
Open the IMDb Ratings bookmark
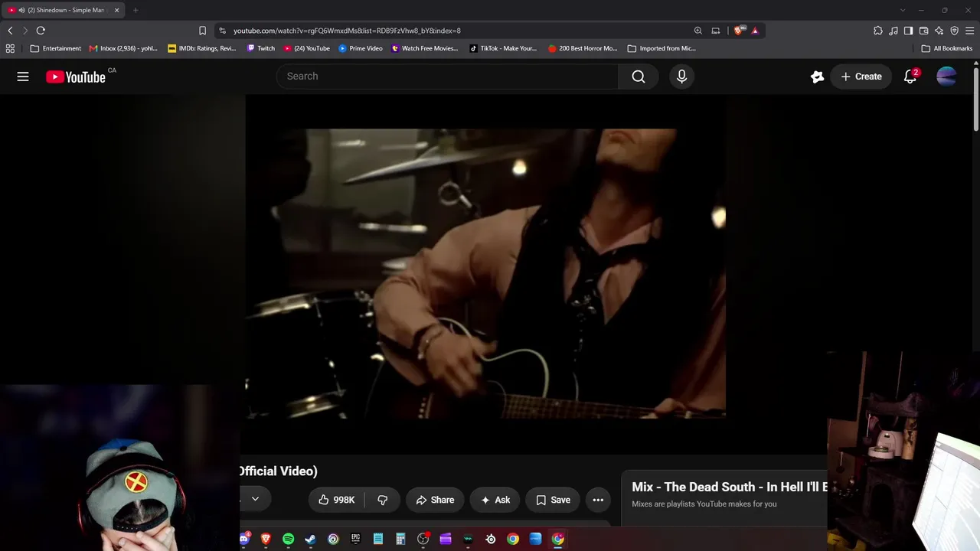[202, 48]
